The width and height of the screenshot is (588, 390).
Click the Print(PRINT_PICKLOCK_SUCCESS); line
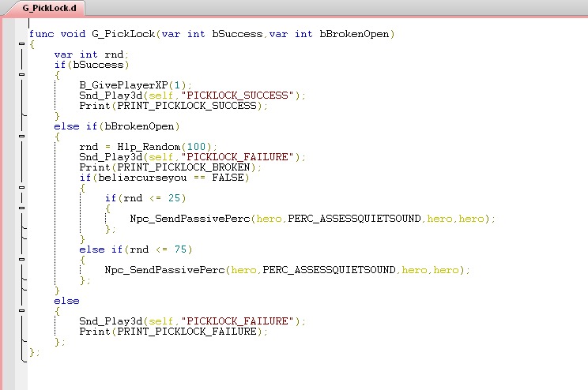(173, 106)
